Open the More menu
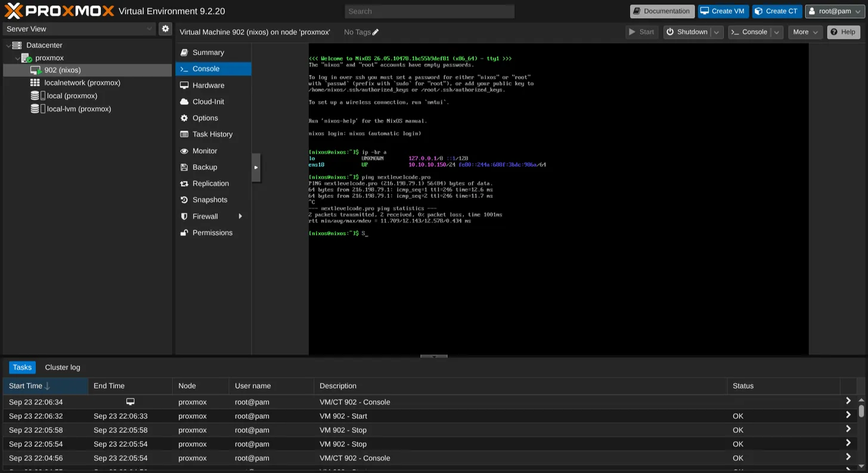This screenshot has width=868, height=473. coord(805,32)
